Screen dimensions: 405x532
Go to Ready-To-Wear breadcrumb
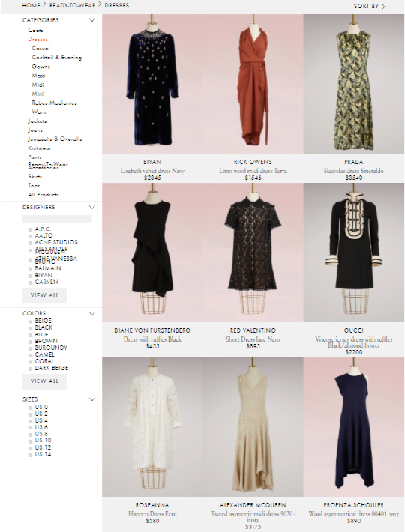coord(72,5)
